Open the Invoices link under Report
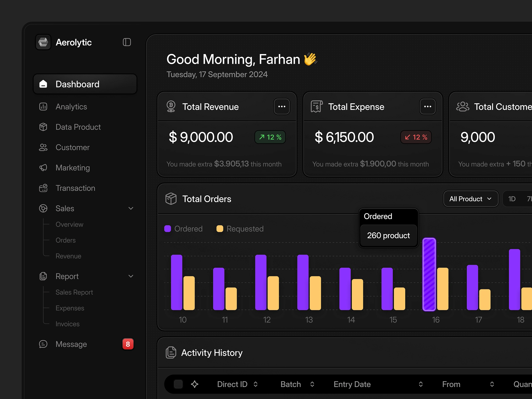Image resolution: width=532 pixels, height=399 pixels. [68, 324]
